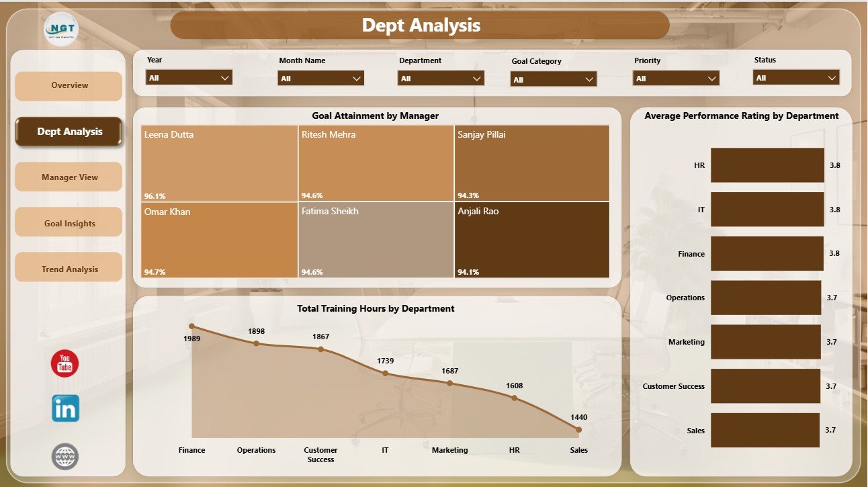Select Omar Khan treemap tile
The width and height of the screenshot is (868, 487).
(x=219, y=240)
